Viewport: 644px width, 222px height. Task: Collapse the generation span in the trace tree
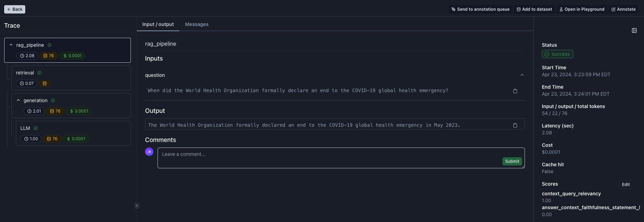click(19, 100)
